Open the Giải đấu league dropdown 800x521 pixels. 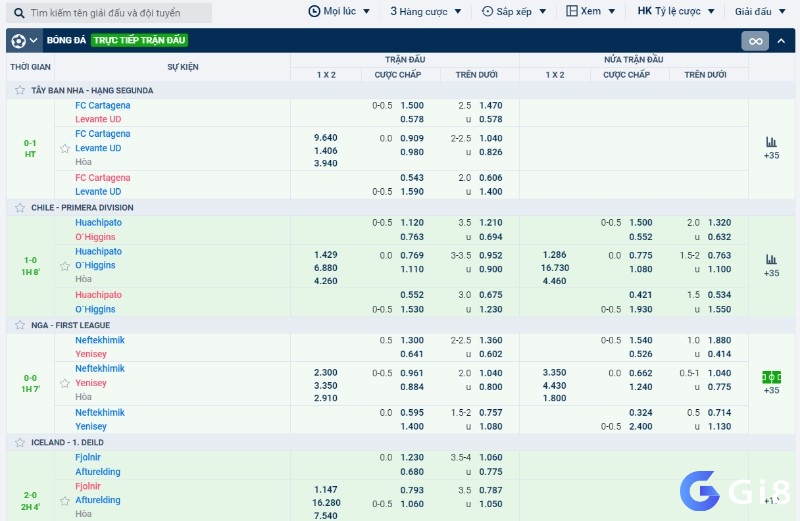(760, 11)
